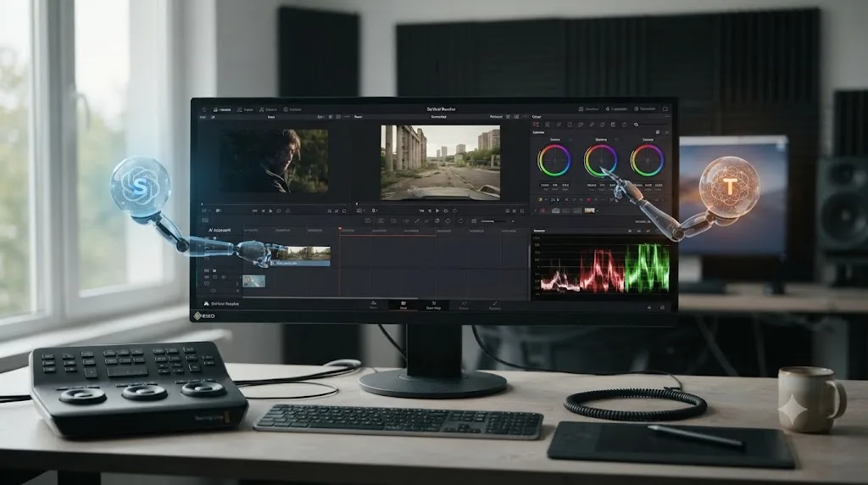Viewport: 868px width, 485px height.
Task: Click the red playhead marker on timeline ruler
Action: (340, 228)
